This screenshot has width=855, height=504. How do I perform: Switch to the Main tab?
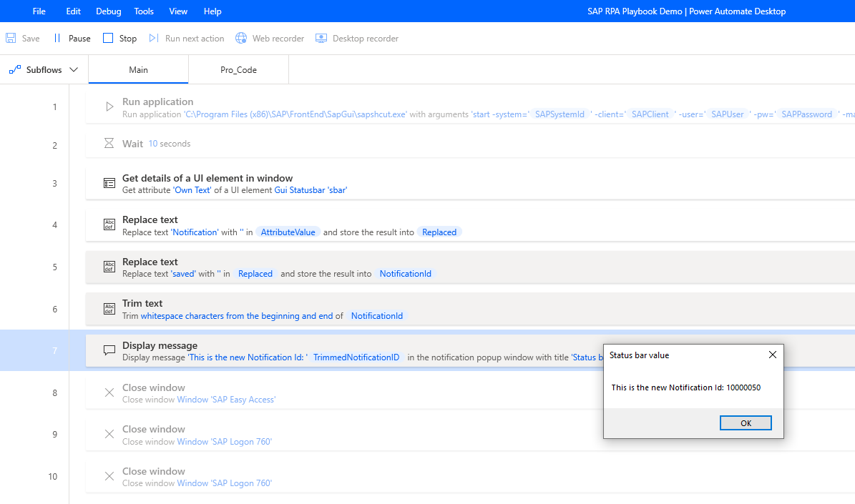point(139,70)
